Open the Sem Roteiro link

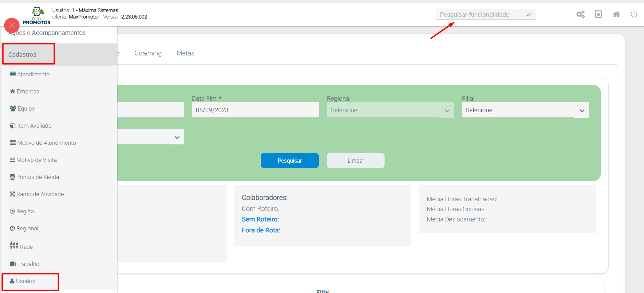[x=260, y=219]
